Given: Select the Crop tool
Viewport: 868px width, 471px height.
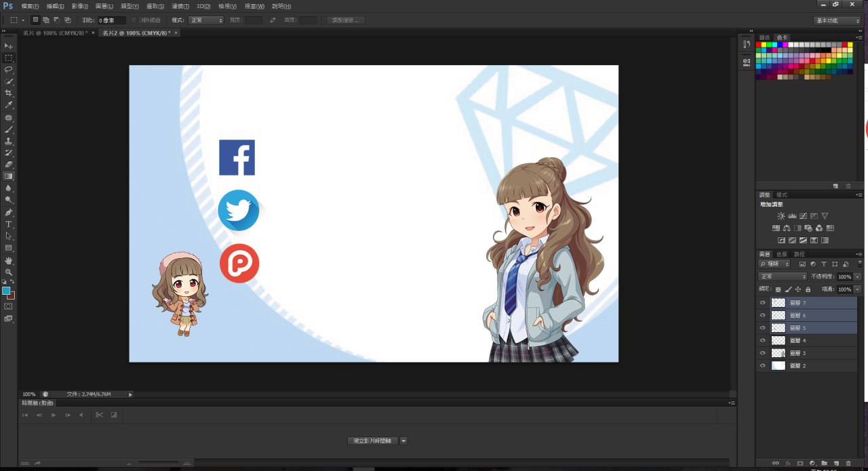Looking at the screenshot, I should [9, 94].
